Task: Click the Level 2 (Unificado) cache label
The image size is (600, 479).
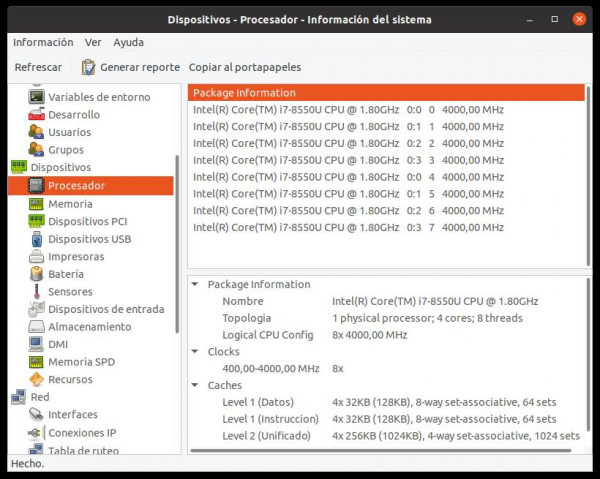Action: [x=266, y=436]
